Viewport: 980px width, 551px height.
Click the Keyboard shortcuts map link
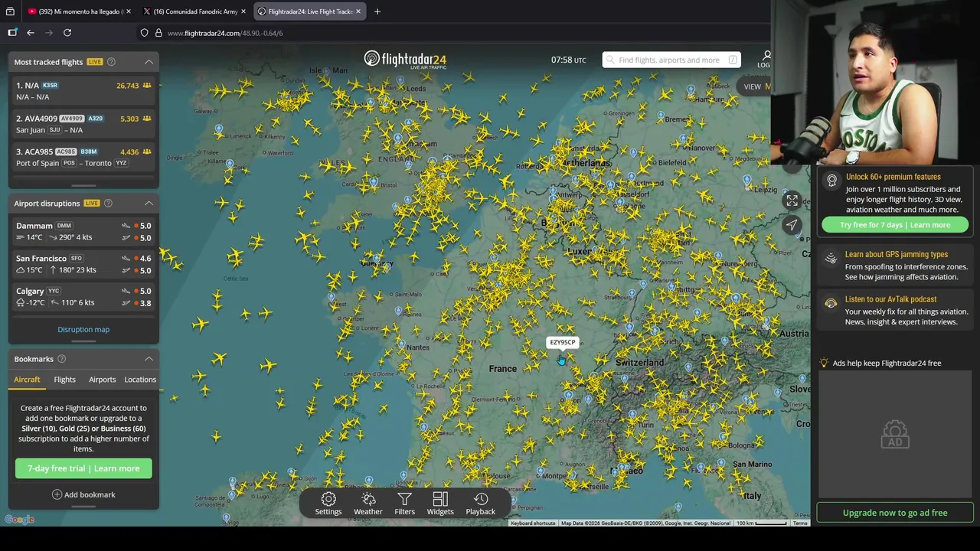[533, 523]
